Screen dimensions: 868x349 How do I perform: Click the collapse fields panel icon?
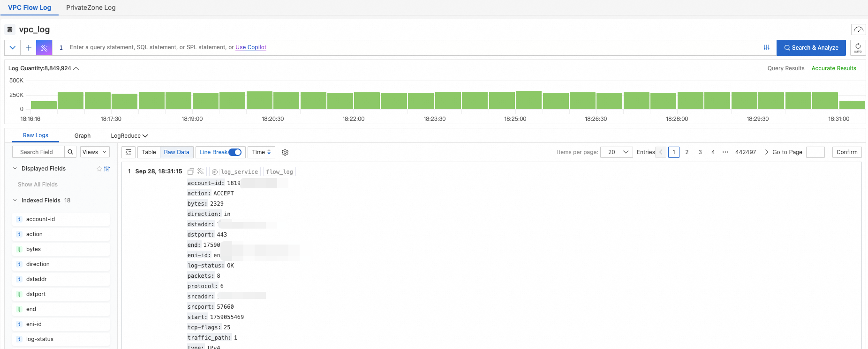pyautogui.click(x=128, y=152)
